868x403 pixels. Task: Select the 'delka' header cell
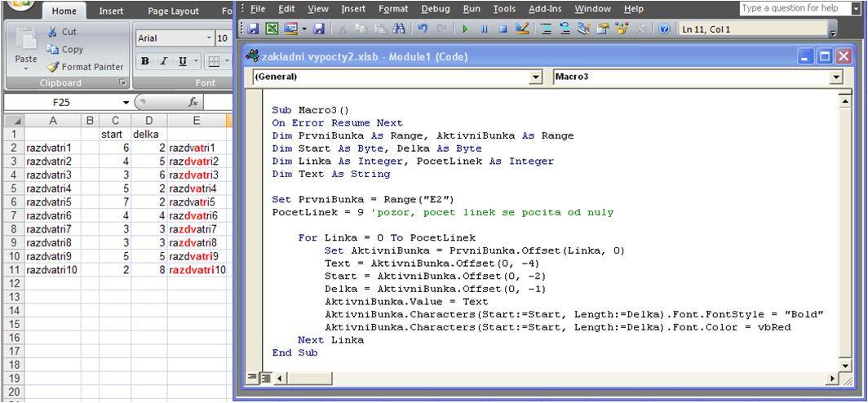(149, 134)
